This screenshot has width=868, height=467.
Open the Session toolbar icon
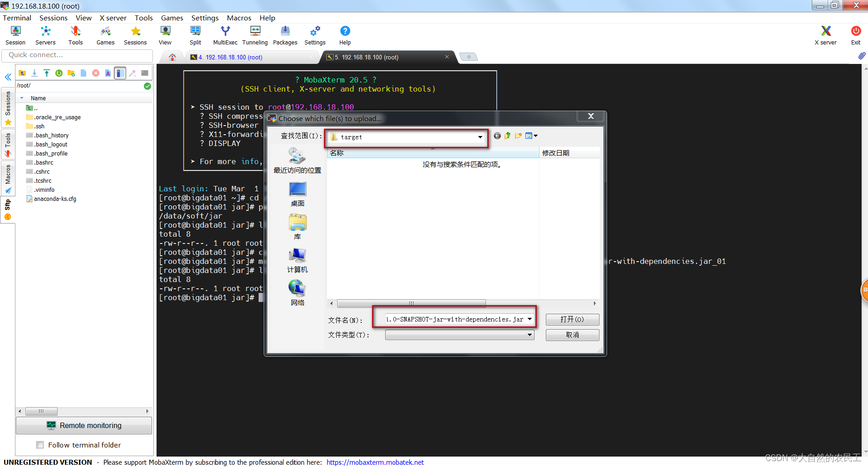15,35
